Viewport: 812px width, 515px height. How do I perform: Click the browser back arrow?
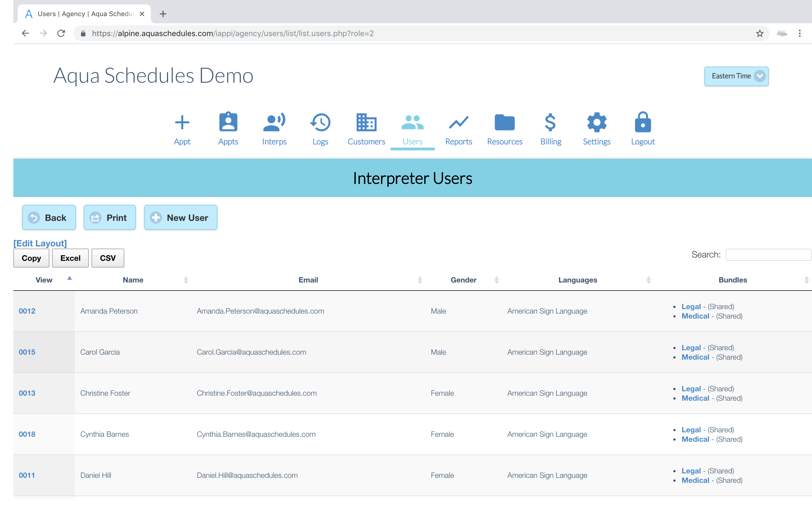26,33
